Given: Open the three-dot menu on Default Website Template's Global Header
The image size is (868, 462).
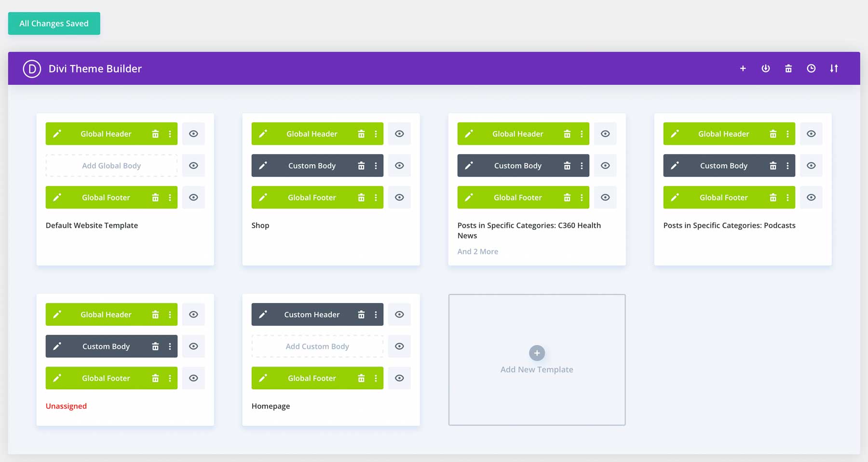Looking at the screenshot, I should point(170,133).
